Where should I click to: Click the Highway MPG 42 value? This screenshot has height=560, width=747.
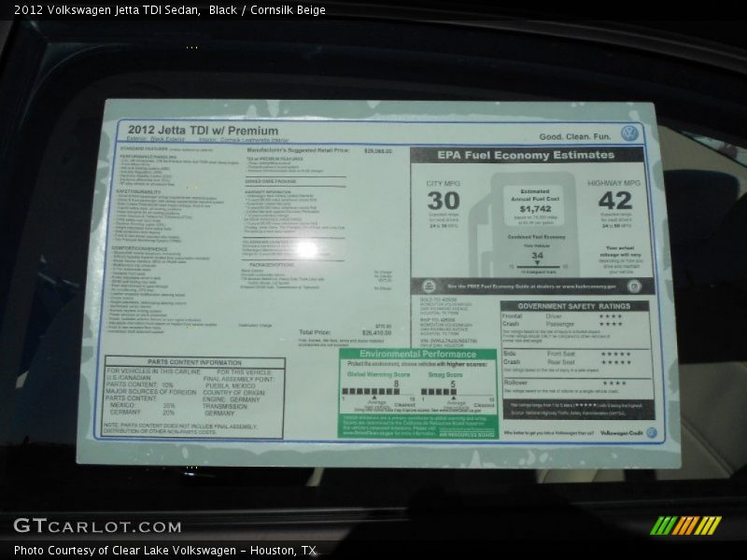[x=614, y=200]
